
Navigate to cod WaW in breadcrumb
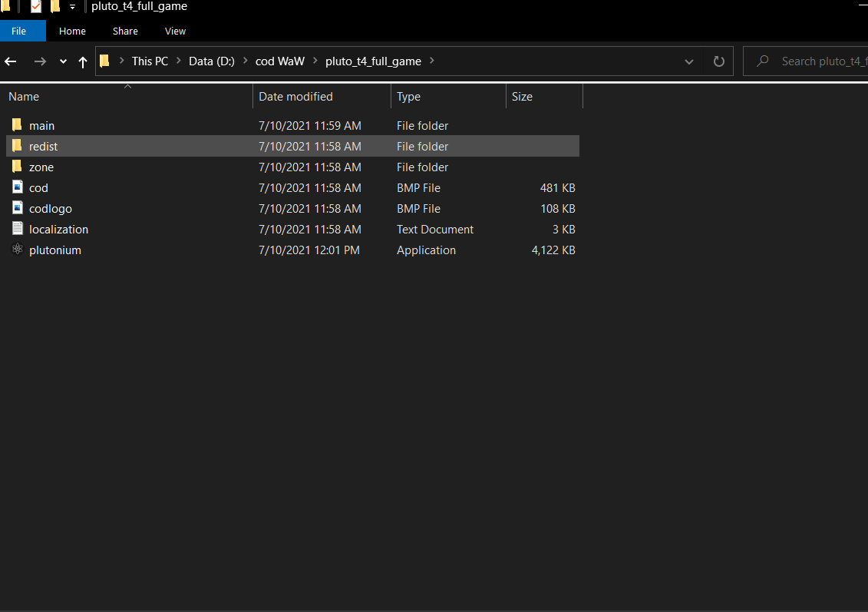point(280,61)
